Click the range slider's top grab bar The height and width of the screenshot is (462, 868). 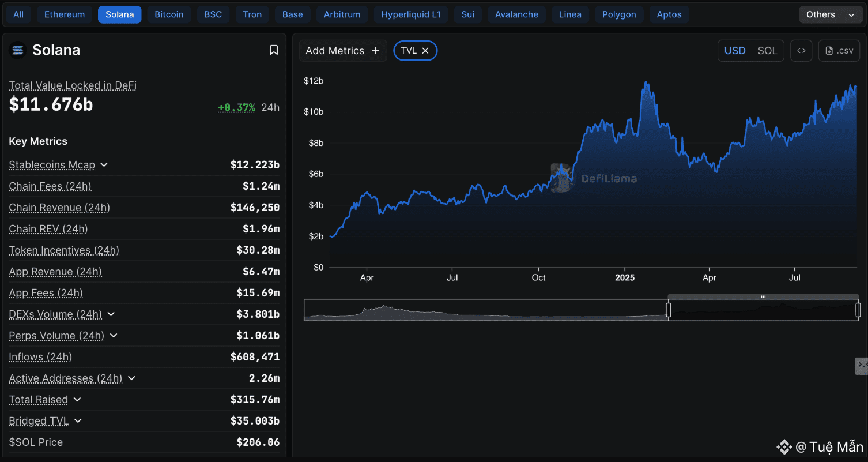pyautogui.click(x=764, y=296)
